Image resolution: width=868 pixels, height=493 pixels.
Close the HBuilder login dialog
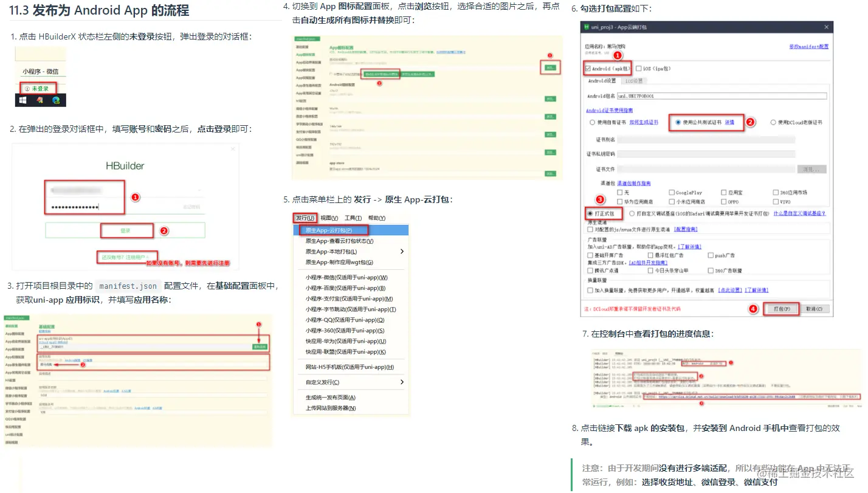click(232, 149)
